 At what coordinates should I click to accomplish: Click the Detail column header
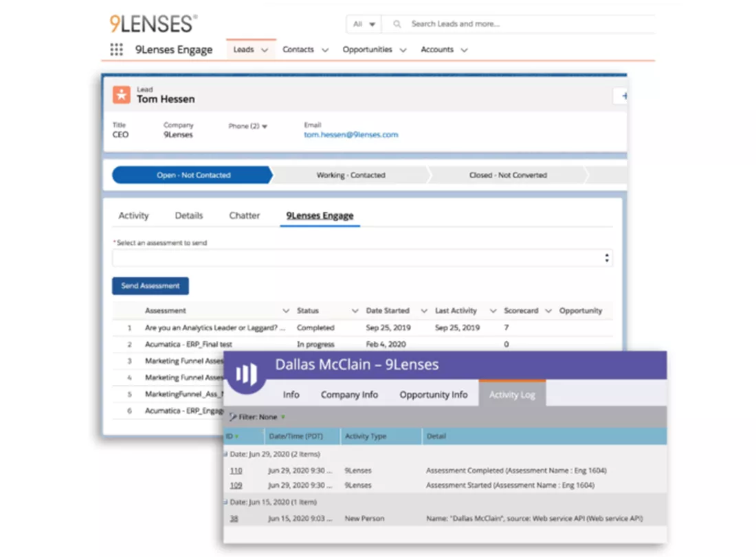tap(545, 436)
